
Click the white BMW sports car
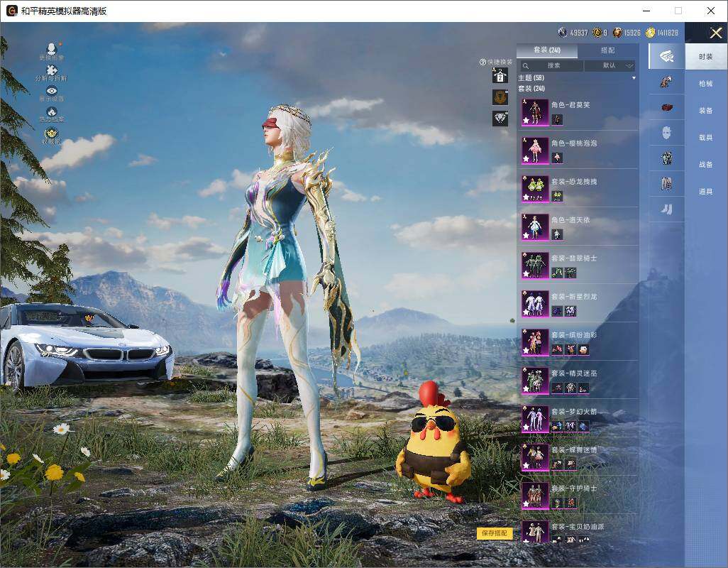[86, 346]
